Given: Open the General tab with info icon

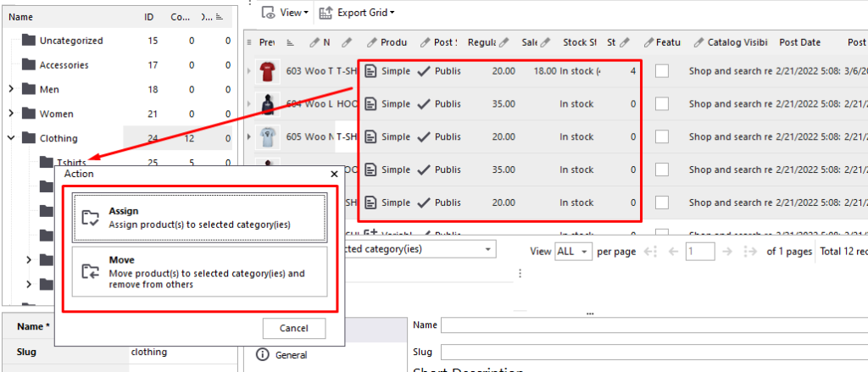Looking at the screenshot, I should point(282,355).
